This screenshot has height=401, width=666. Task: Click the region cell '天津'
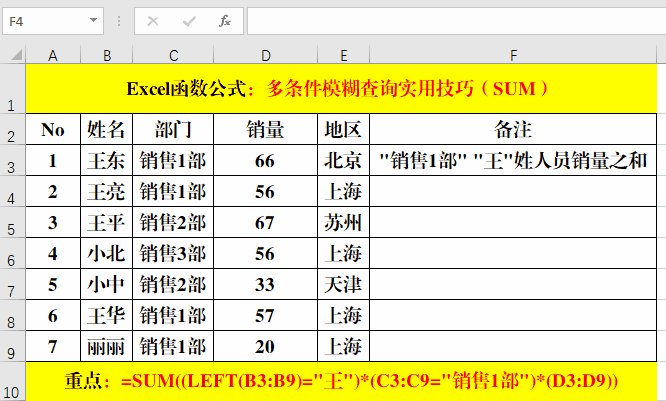(x=344, y=284)
